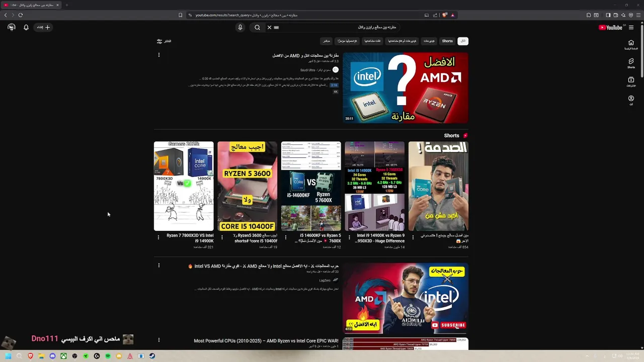Open options for the i5 14600KF short
The height and width of the screenshot is (362, 644).
pos(286,237)
